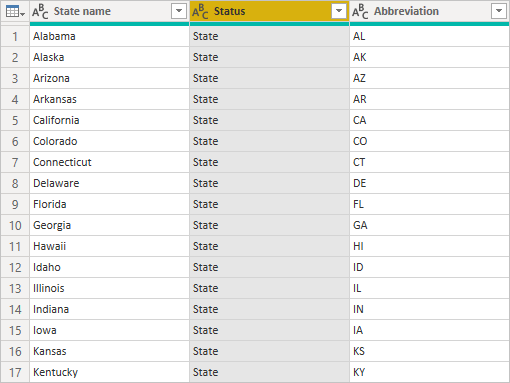The height and width of the screenshot is (383, 510).
Task: Click the Indiana cell
Action: (x=109, y=309)
